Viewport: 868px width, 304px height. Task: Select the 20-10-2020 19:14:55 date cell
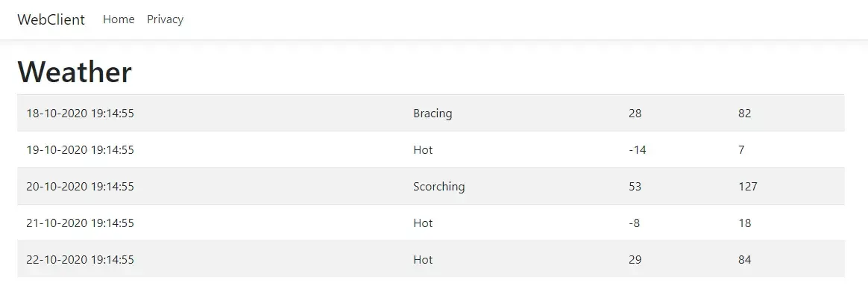click(80, 187)
